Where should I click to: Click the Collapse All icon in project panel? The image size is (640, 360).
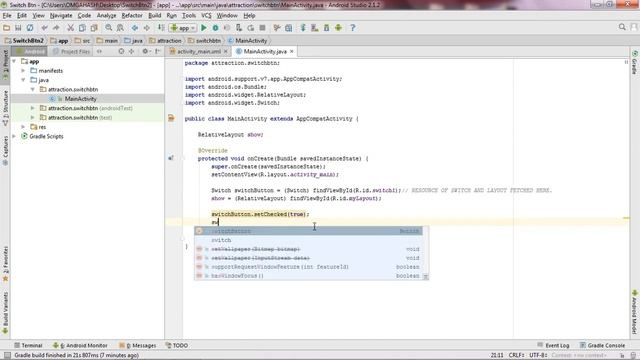(131, 51)
